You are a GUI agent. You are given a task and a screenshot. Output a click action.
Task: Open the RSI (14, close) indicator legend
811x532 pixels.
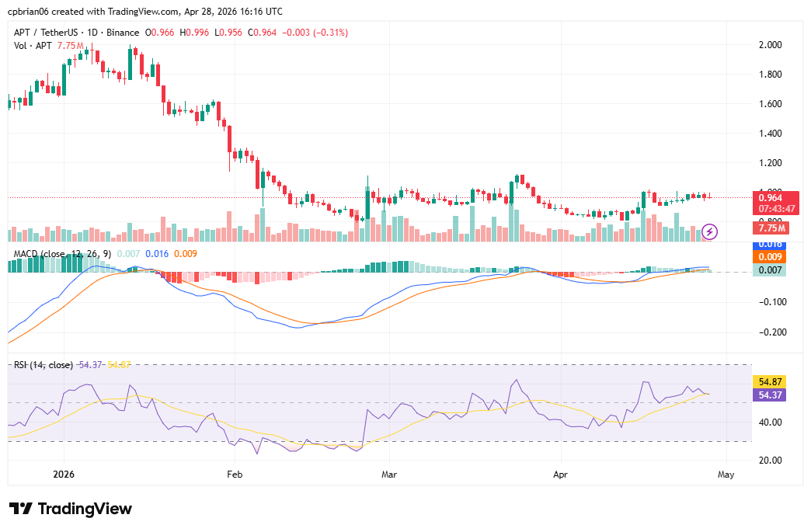tap(44, 365)
